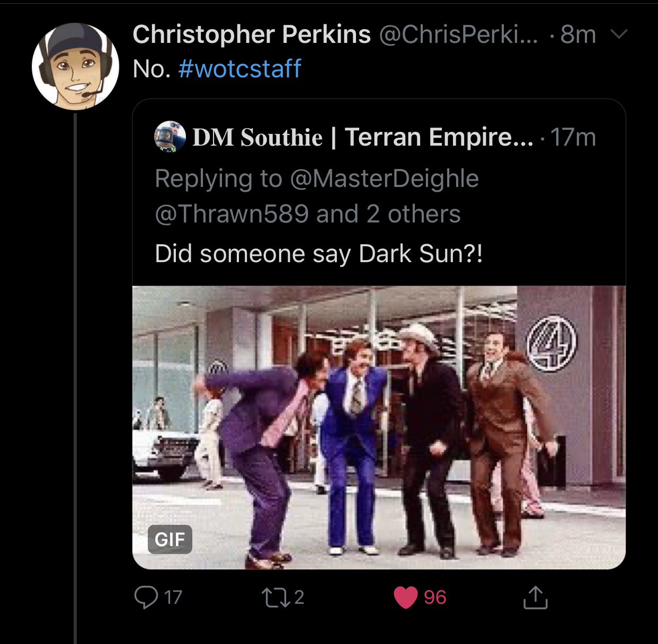
Task: Expand the tweet options chevron
Action: (619, 34)
